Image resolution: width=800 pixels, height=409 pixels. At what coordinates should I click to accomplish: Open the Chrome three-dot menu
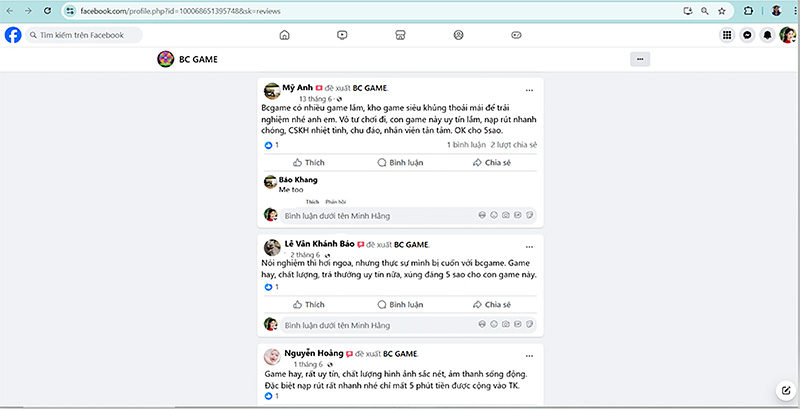793,11
